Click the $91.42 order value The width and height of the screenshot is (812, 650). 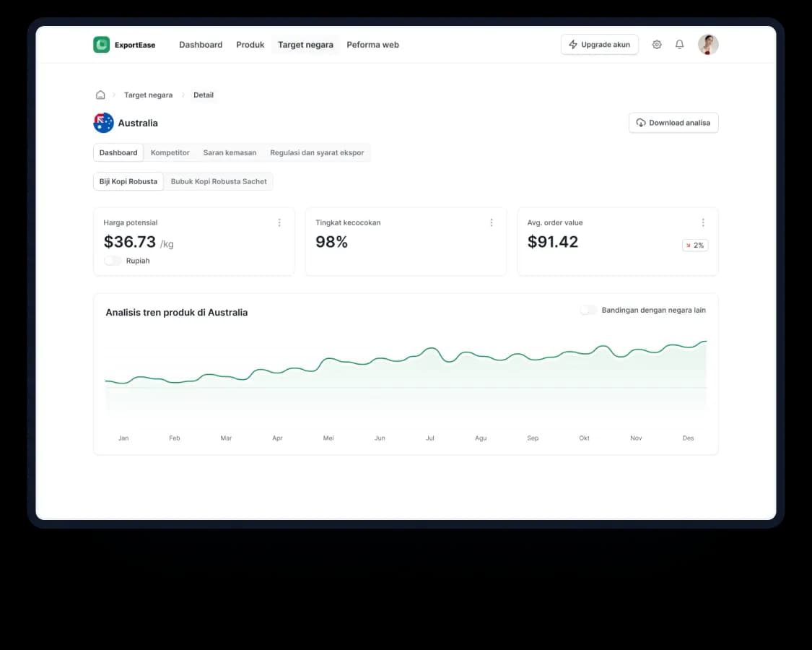553,241
